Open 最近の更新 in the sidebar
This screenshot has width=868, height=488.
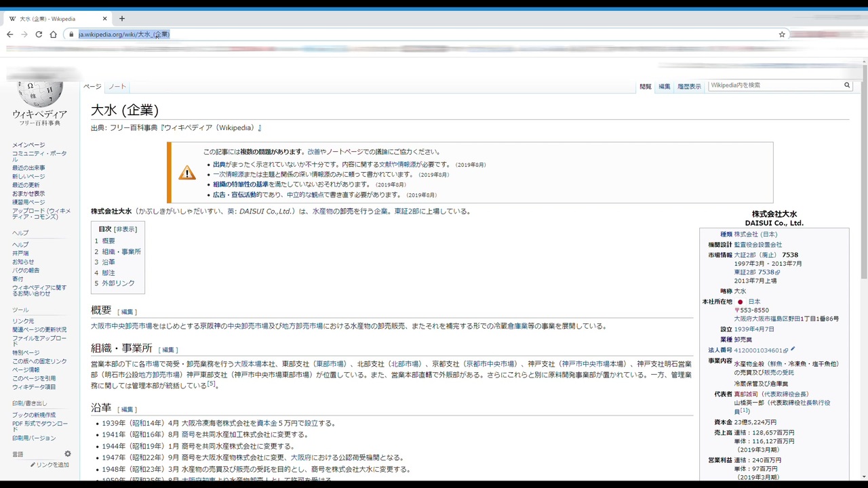[26, 185]
